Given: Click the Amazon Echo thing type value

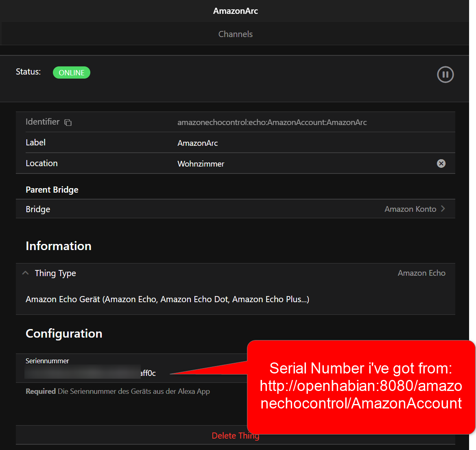Looking at the screenshot, I should (x=421, y=273).
